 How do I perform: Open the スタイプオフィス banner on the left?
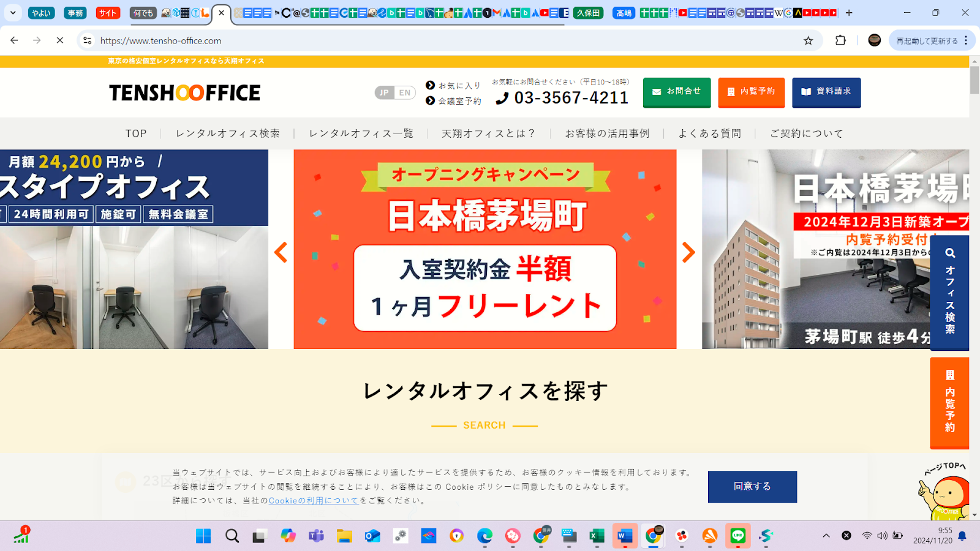pos(134,249)
